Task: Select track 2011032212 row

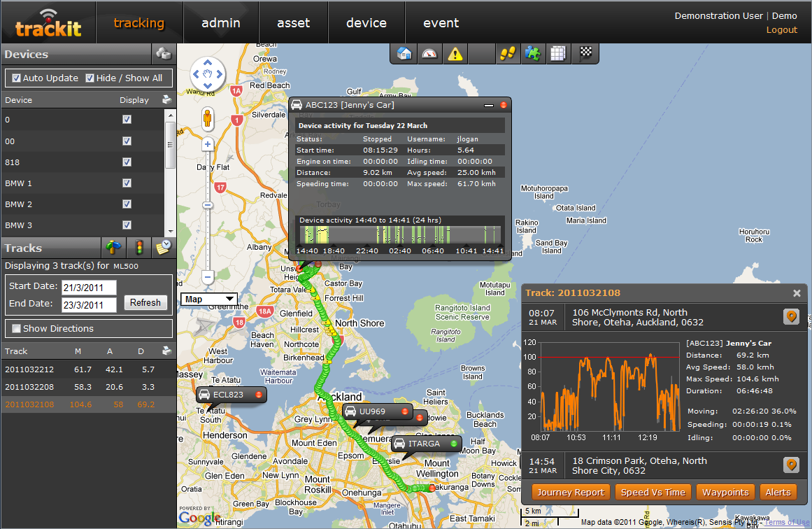Action: pyautogui.click(x=88, y=369)
